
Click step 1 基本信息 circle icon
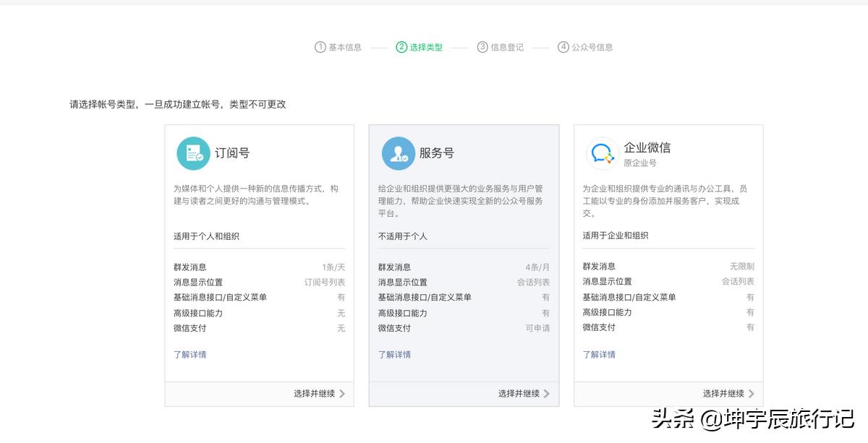[319, 46]
